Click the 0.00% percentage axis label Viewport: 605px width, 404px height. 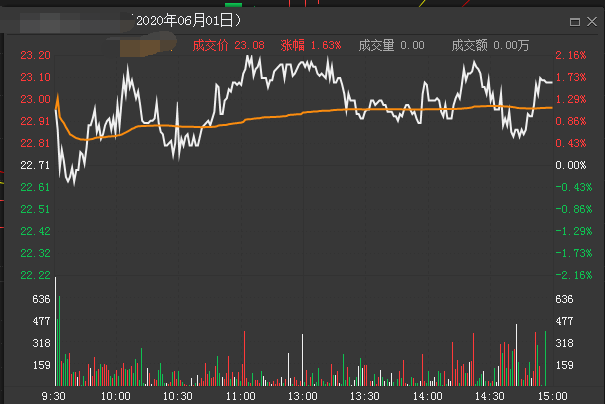tap(569, 165)
